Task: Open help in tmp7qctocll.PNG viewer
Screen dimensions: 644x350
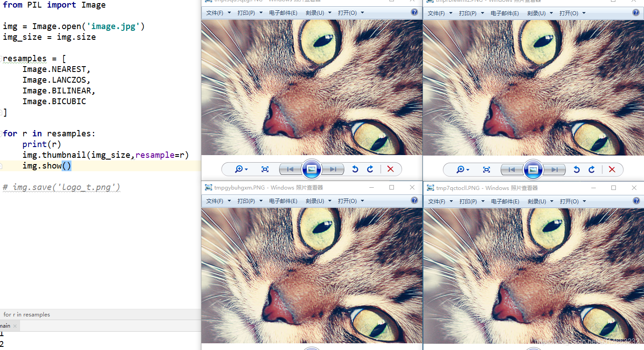Action: pos(636,201)
